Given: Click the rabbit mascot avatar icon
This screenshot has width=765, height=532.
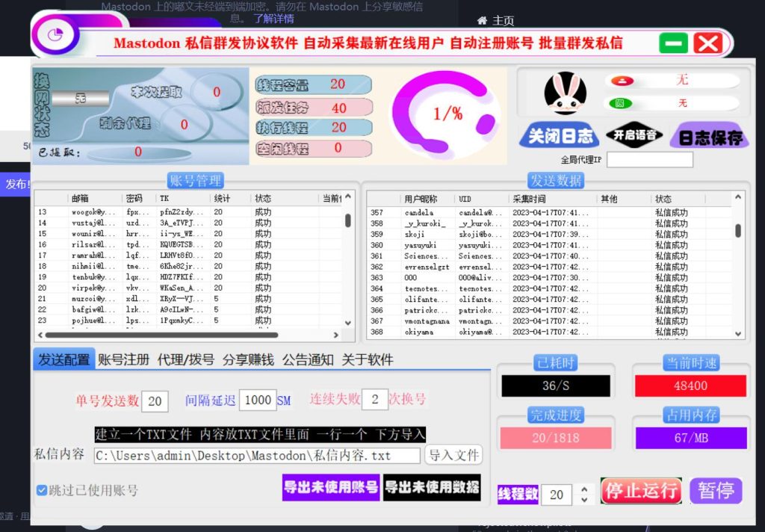Looking at the screenshot, I should click(566, 92).
